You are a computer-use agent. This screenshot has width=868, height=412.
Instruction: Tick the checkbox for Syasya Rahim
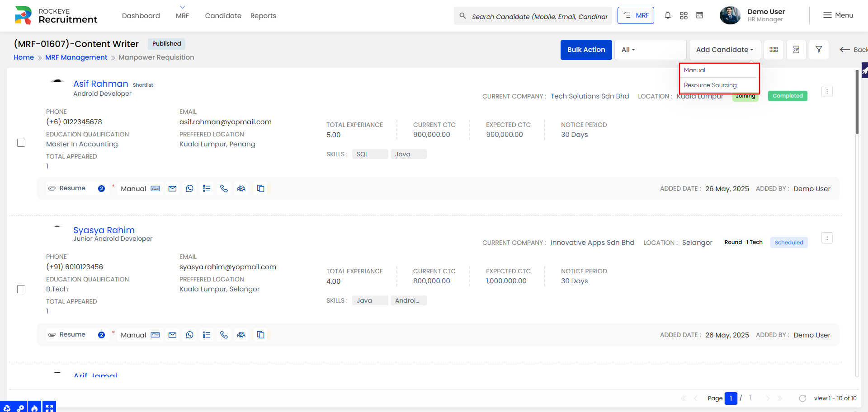tap(21, 289)
